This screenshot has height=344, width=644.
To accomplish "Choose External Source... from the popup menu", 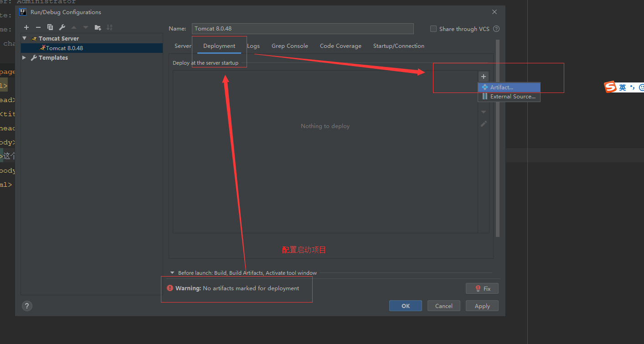I will tap(509, 97).
